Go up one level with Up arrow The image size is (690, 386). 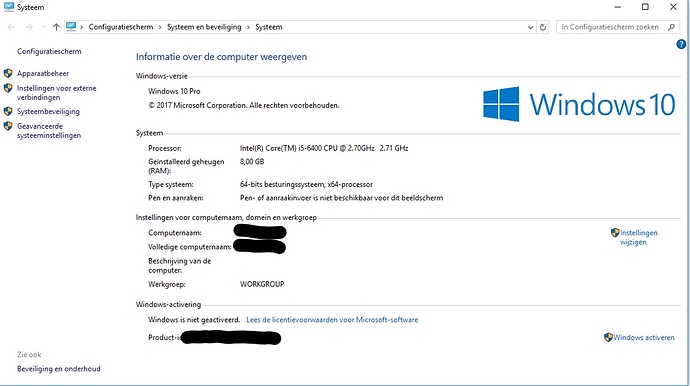pyautogui.click(x=56, y=27)
